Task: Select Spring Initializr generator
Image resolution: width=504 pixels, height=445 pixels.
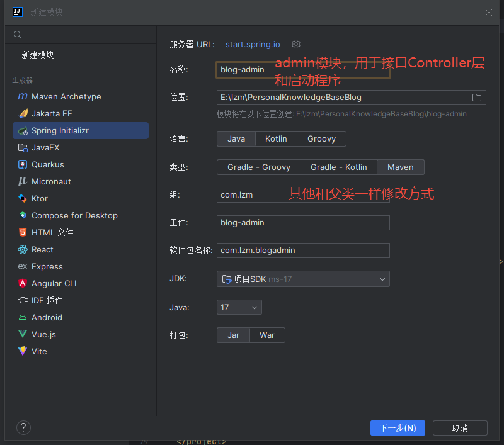Action: pyautogui.click(x=81, y=131)
